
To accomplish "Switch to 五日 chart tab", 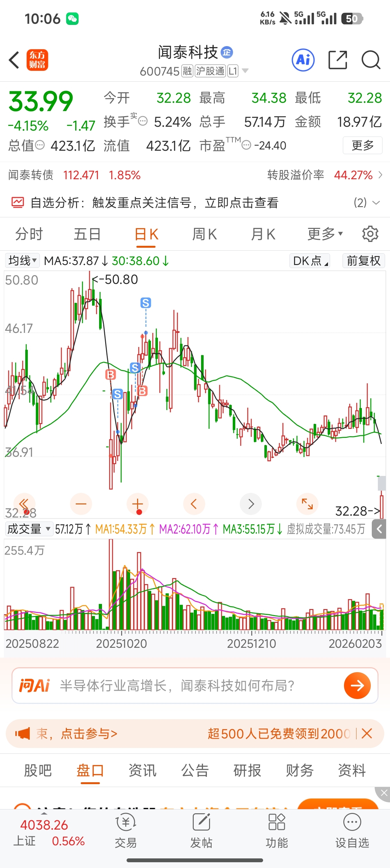I will click(x=87, y=234).
